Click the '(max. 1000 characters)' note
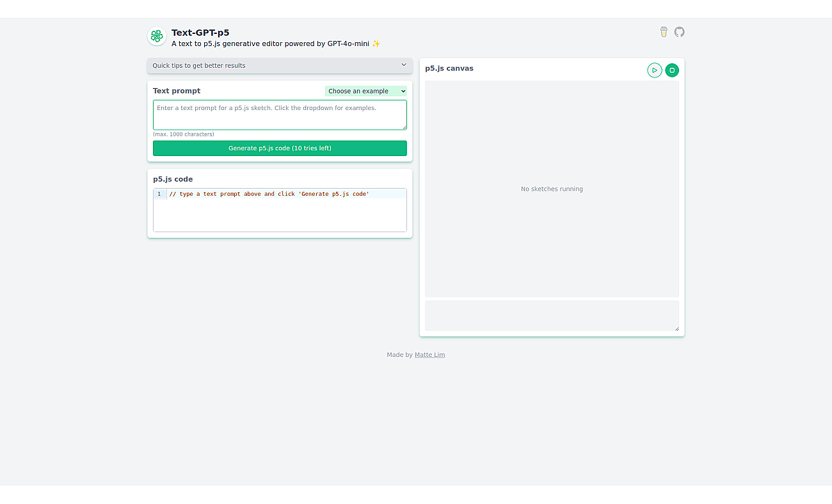832x504 pixels. pos(184,134)
